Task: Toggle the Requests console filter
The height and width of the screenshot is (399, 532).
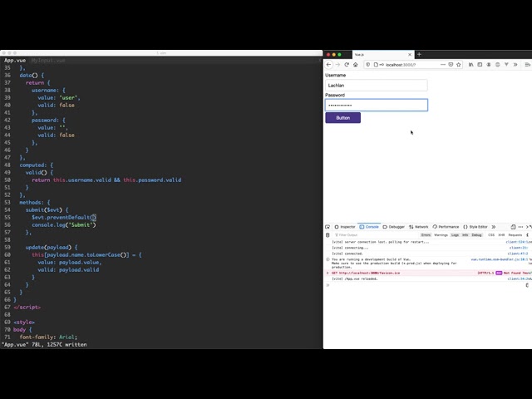Action: (515, 234)
